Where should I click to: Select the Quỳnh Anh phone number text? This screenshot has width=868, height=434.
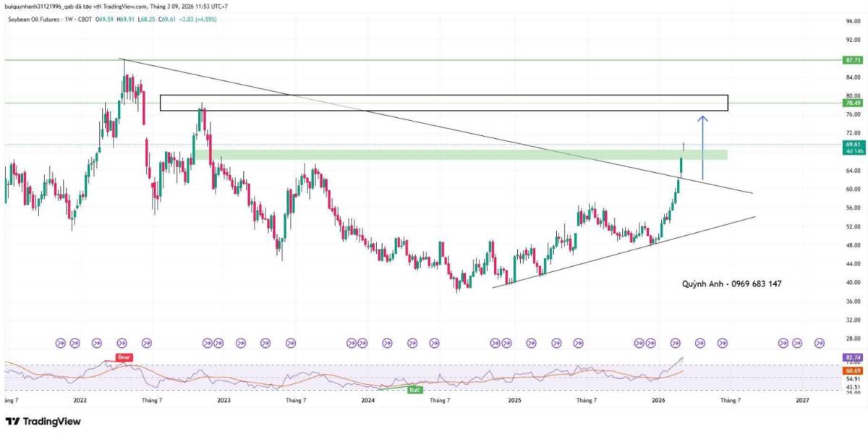(731, 284)
